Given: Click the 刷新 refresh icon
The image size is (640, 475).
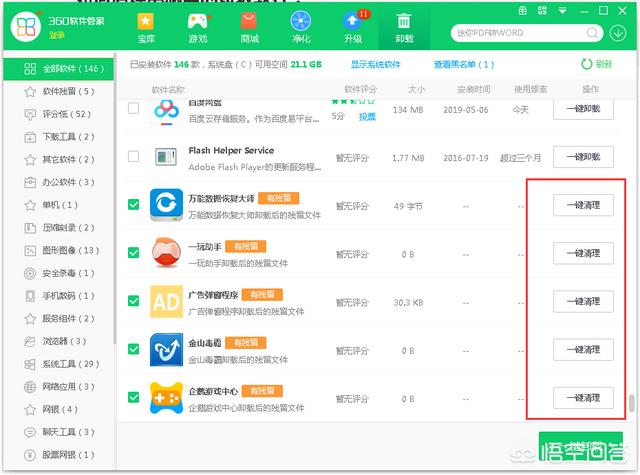Looking at the screenshot, I should (586, 64).
